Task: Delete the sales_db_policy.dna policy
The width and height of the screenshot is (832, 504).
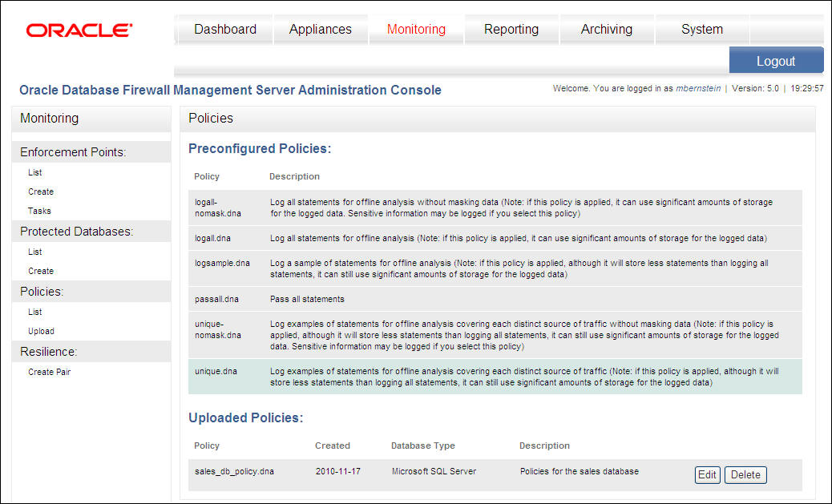Action: 745,475
